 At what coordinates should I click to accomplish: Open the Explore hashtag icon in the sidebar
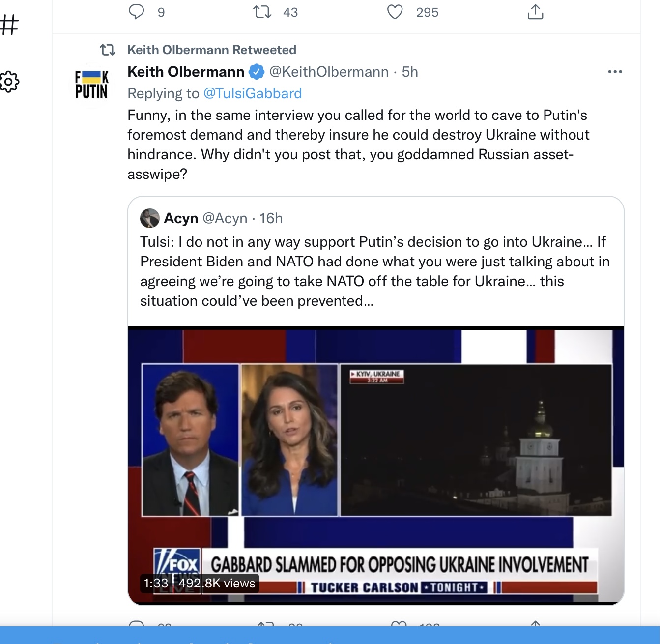(9, 25)
